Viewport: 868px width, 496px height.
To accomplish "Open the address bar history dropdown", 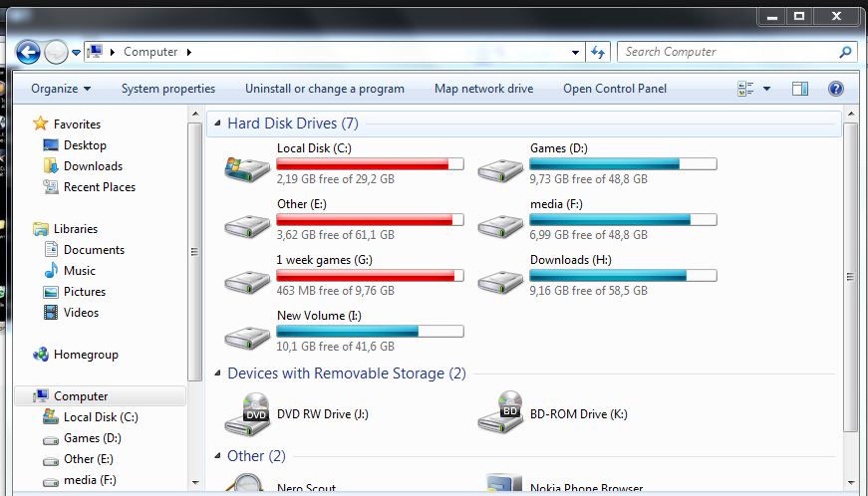I will [576, 53].
